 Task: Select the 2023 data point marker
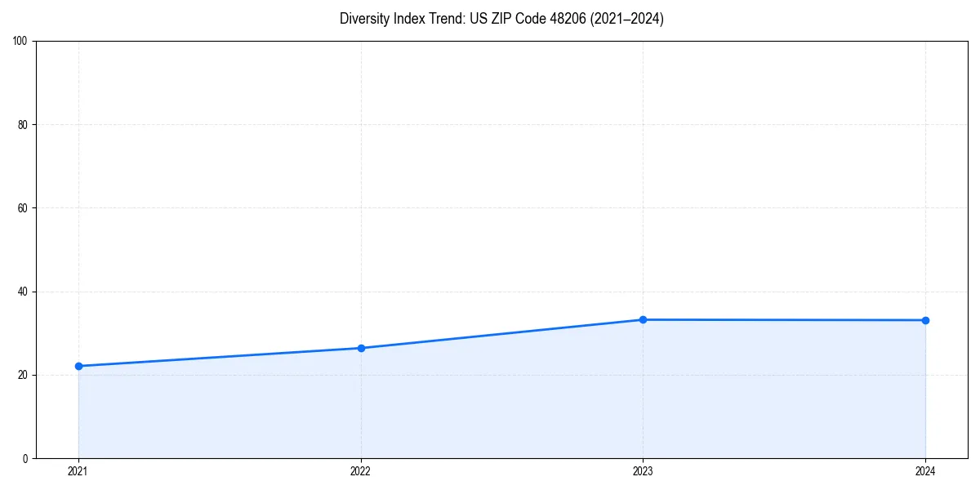click(643, 319)
